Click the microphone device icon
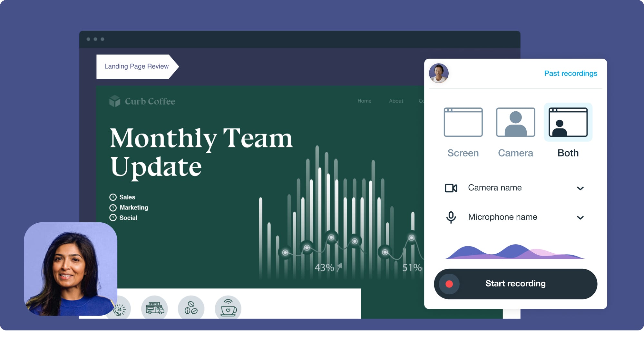Viewport: 644px width, 364px height. tap(451, 217)
